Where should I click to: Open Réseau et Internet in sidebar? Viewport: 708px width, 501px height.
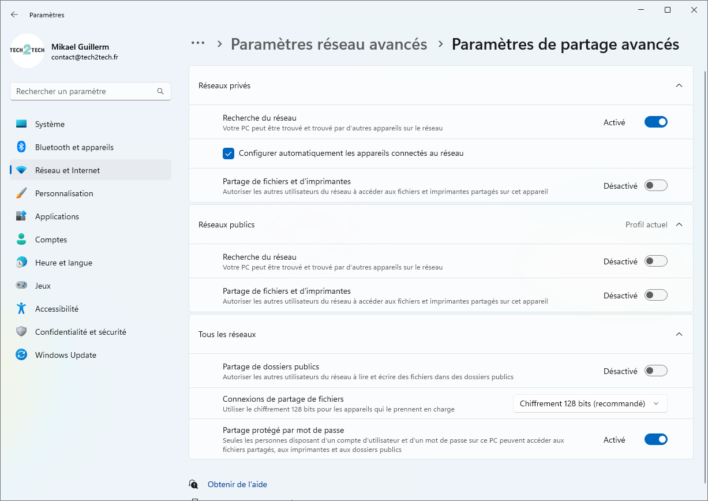67,170
